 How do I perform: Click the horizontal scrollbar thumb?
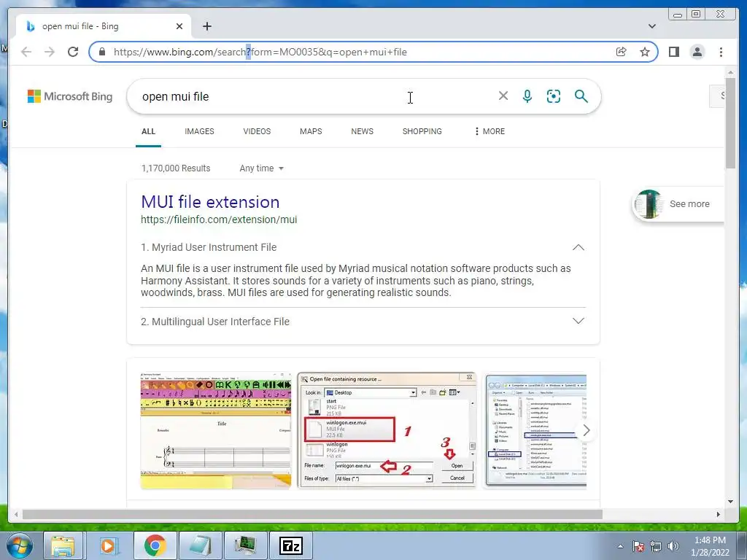click(x=312, y=514)
